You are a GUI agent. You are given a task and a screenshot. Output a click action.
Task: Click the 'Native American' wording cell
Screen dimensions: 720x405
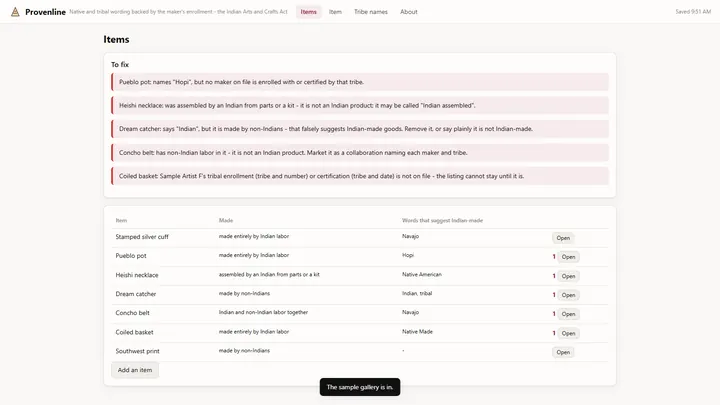pyautogui.click(x=422, y=275)
